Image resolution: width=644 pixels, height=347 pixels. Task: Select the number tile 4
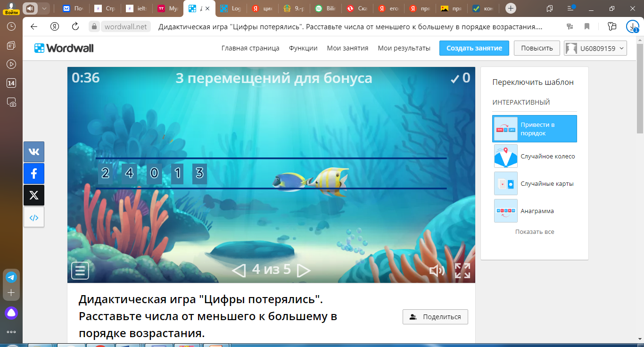pyautogui.click(x=129, y=173)
